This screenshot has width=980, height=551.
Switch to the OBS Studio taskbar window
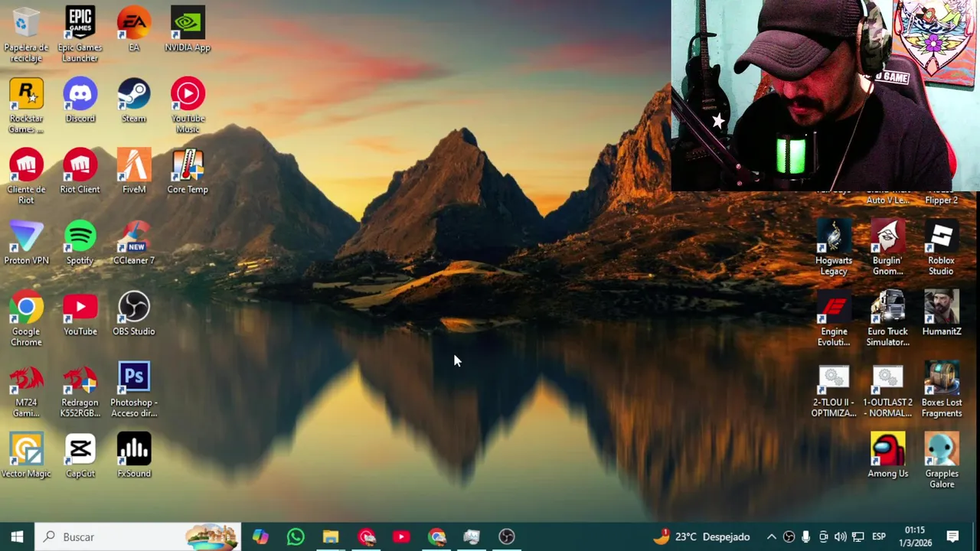(507, 536)
